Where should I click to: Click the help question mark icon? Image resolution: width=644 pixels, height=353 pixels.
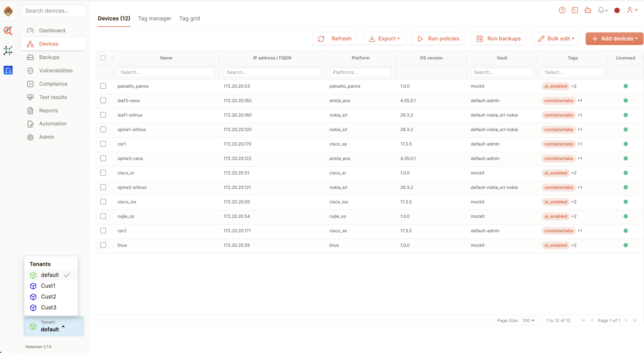click(562, 10)
